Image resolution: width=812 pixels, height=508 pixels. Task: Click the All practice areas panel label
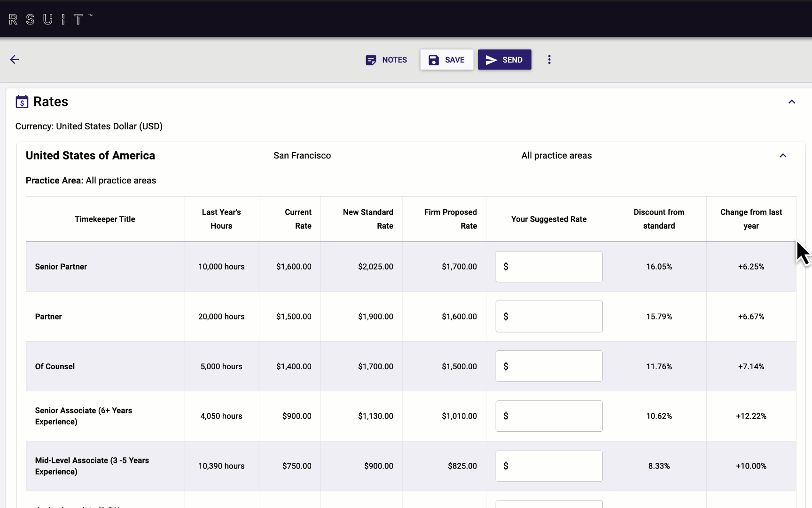(x=556, y=156)
